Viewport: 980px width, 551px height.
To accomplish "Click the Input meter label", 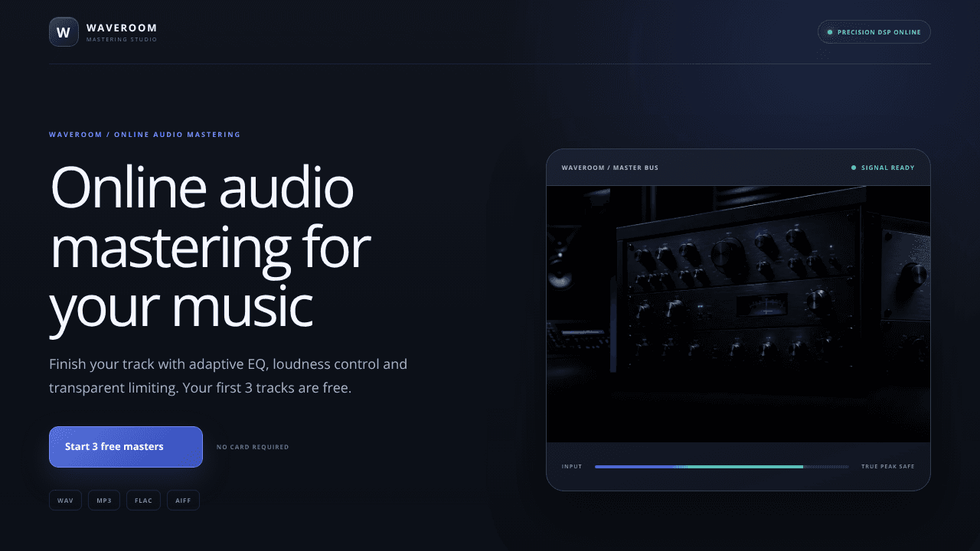I will tap(572, 467).
